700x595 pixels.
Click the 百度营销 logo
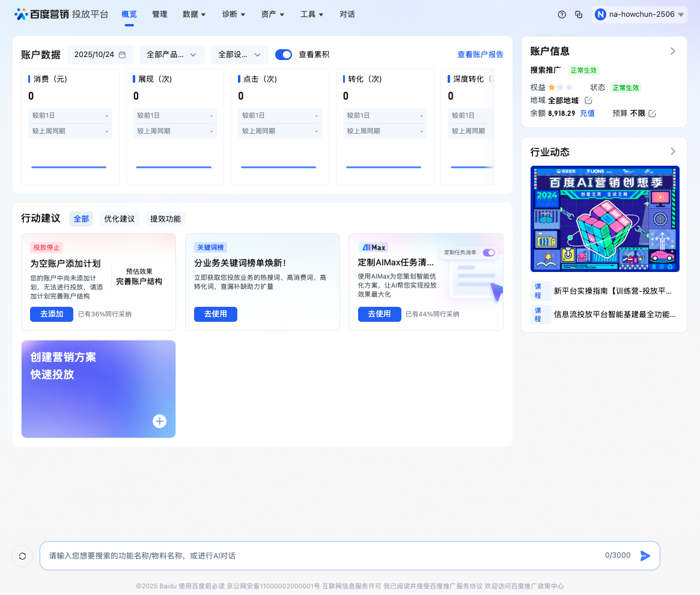(x=43, y=14)
